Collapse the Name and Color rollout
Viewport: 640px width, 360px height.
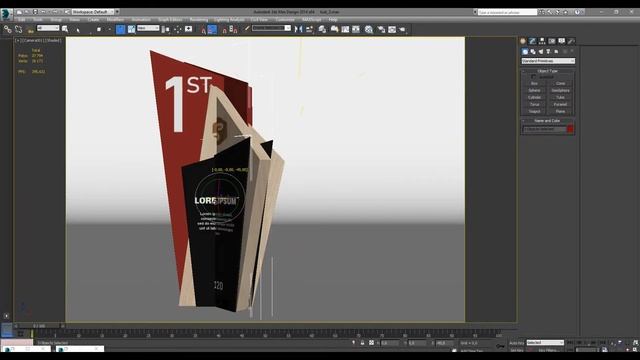click(548, 121)
